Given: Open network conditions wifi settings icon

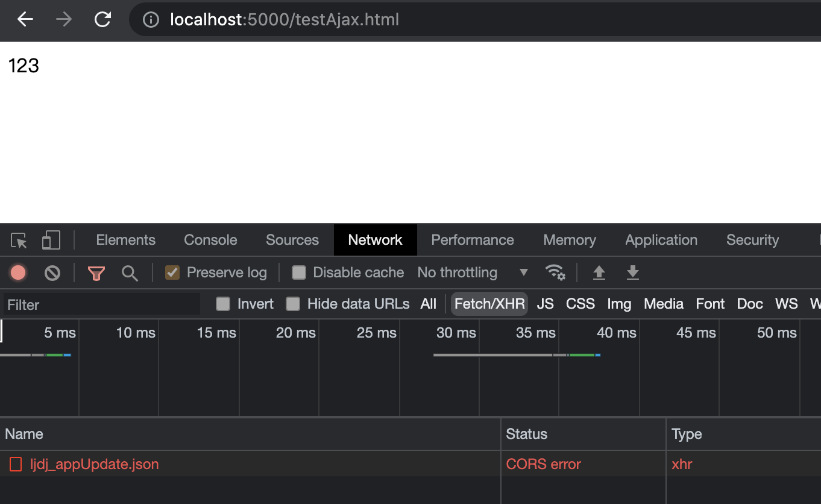Looking at the screenshot, I should coord(555,272).
